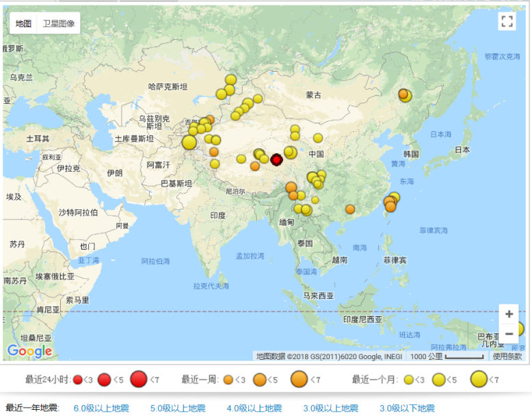
Task: Click the 哈萨克斯坦 country label
Action: (x=168, y=87)
